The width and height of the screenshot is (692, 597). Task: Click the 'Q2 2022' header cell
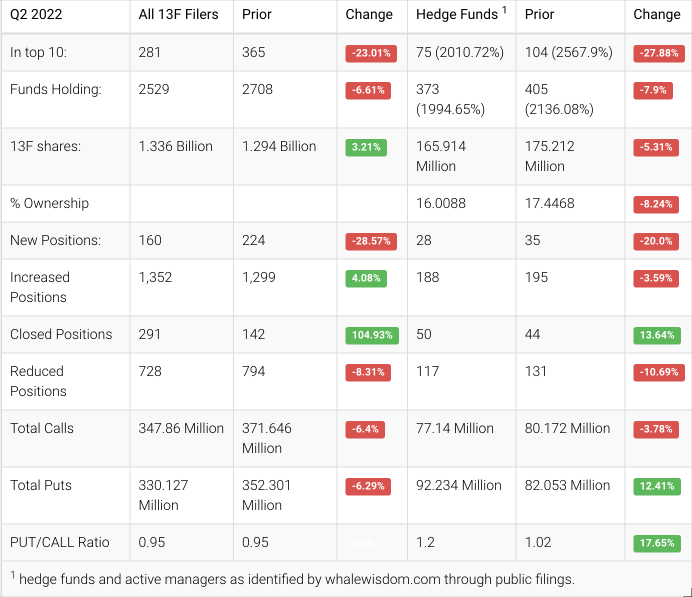(x=36, y=15)
